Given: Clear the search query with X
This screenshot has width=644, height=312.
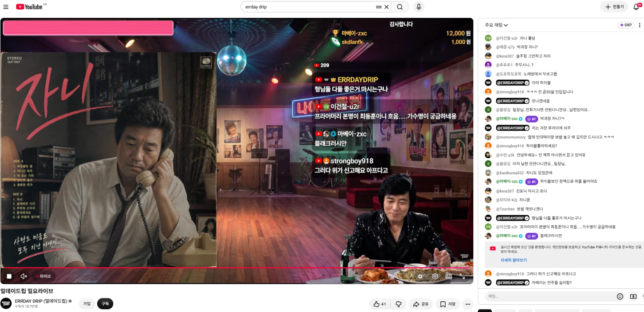Looking at the screenshot, I should point(386,7).
